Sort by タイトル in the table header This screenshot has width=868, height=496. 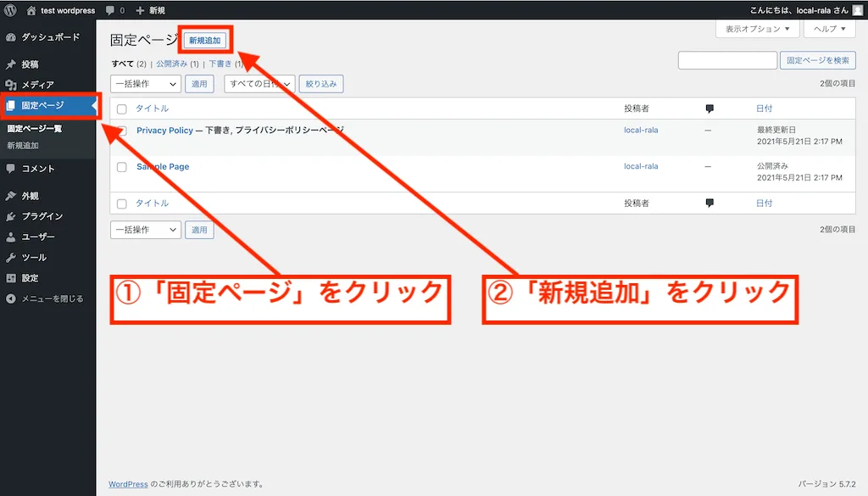(153, 109)
